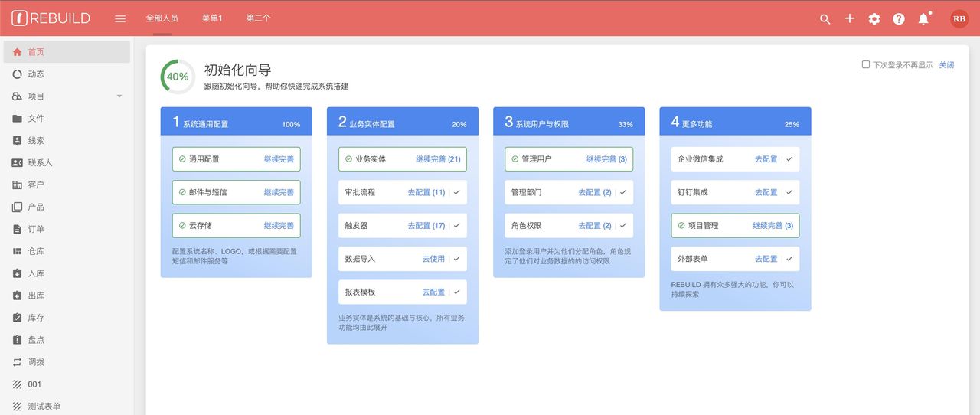The height and width of the screenshot is (415, 980).
Task: Click the 出库 icon in sidebar
Action: pyautogui.click(x=18, y=296)
